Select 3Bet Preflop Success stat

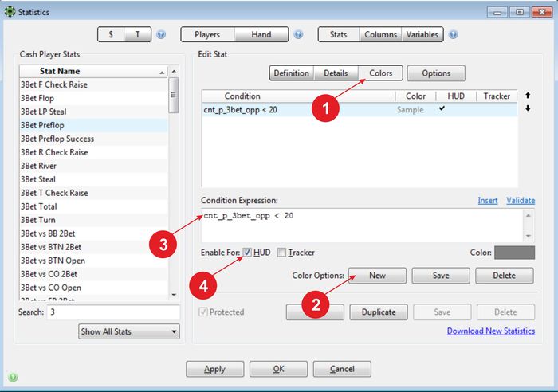(93, 139)
